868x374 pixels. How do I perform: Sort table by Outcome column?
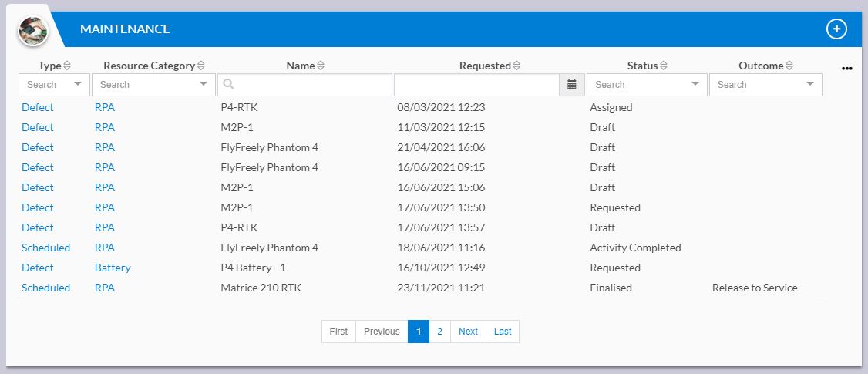[789, 66]
